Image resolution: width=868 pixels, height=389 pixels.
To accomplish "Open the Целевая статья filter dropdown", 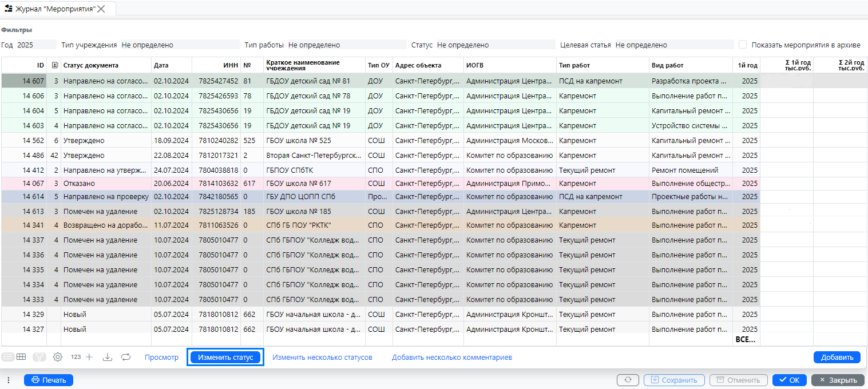I will click(x=673, y=45).
